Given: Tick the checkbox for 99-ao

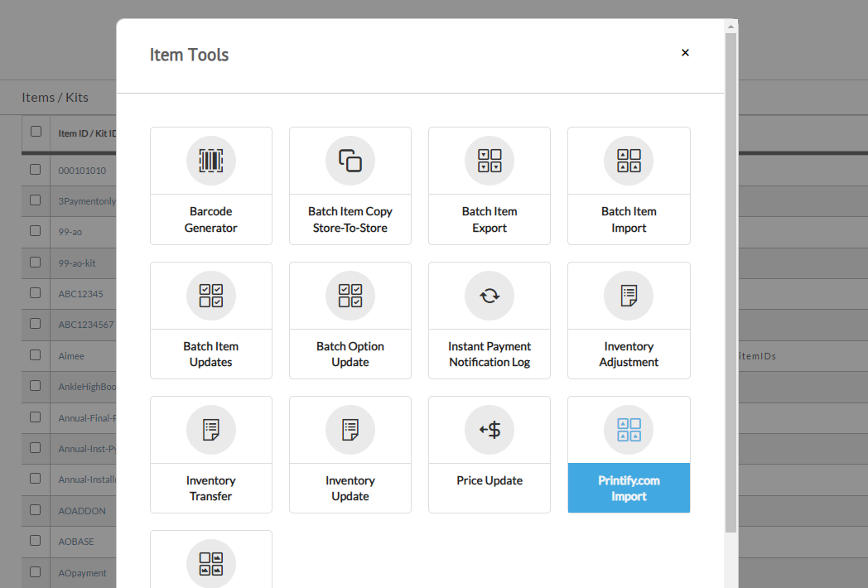Looking at the screenshot, I should click(36, 231).
